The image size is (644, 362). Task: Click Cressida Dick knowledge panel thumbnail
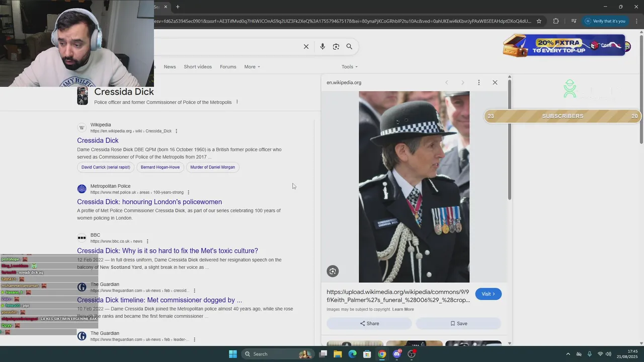pos(83,96)
